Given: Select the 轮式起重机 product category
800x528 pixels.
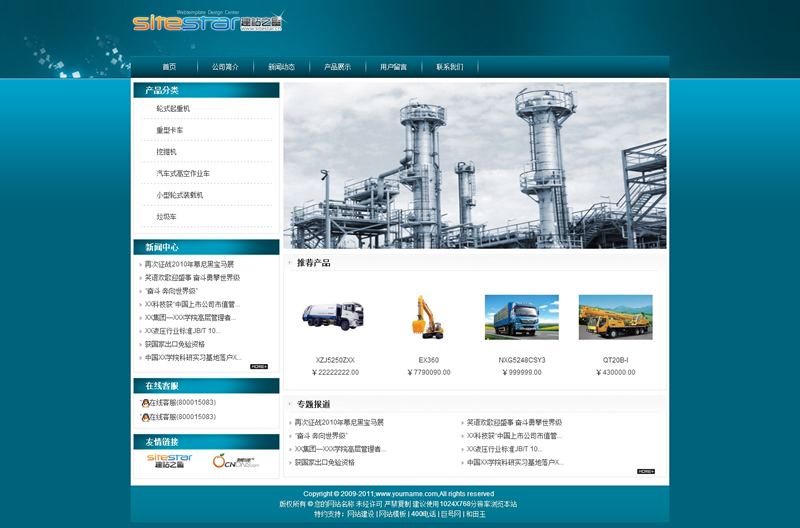Looking at the screenshot, I should (x=173, y=108).
